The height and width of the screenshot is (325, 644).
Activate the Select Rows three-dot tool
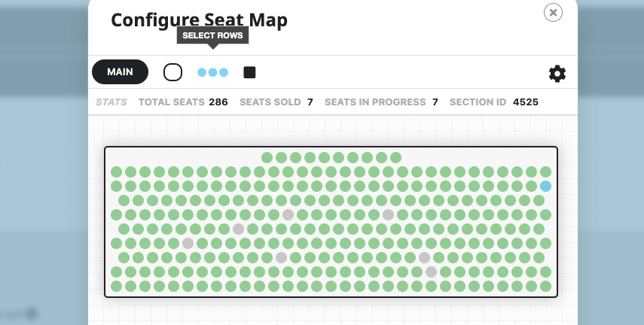point(212,73)
